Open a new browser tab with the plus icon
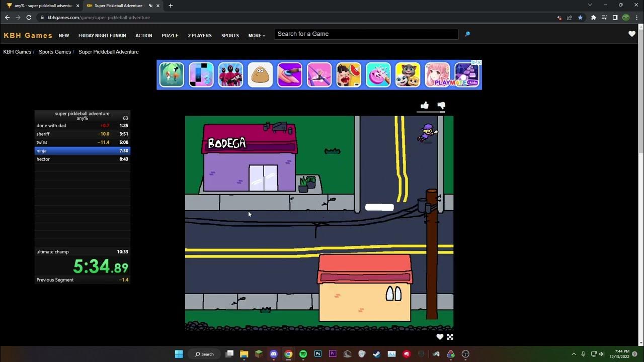The image size is (644, 362). [x=171, y=6]
